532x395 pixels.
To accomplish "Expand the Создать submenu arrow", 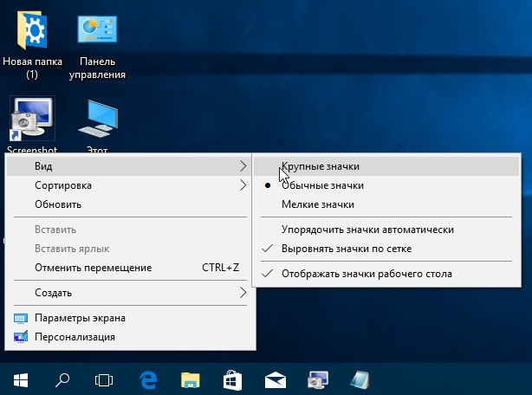I will [243, 292].
